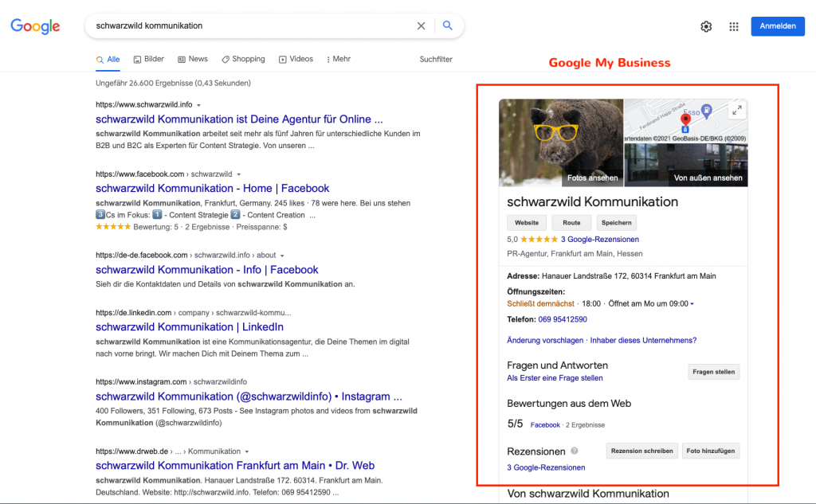Open 'schwarzwild Kommunikation | LinkedIn' result
The height and width of the screenshot is (504, 816).
[x=190, y=326]
